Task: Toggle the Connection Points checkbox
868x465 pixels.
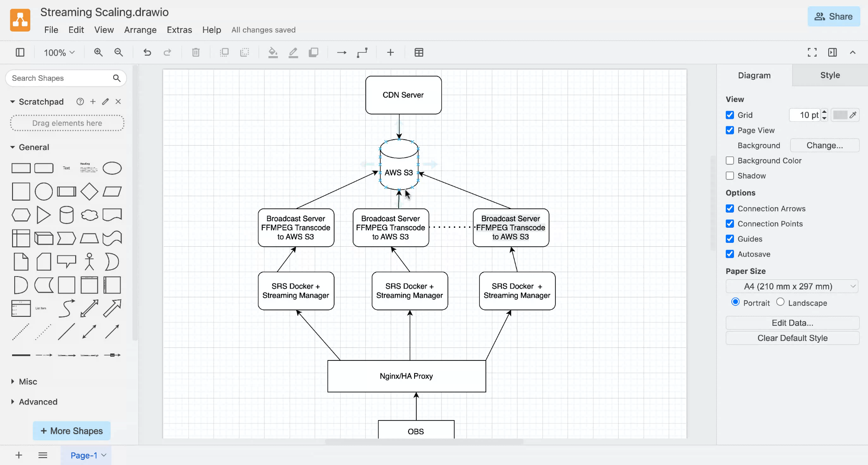Action: [x=730, y=223]
